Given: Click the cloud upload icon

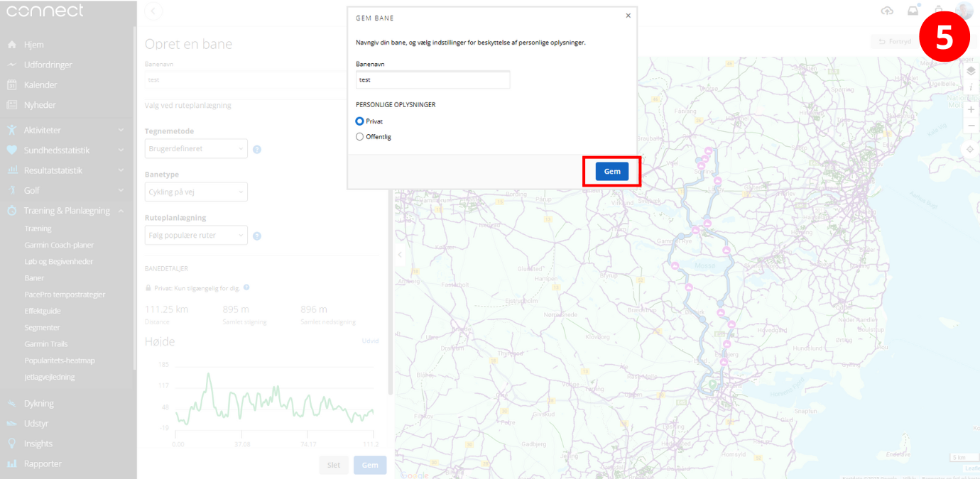Looking at the screenshot, I should point(887,11).
